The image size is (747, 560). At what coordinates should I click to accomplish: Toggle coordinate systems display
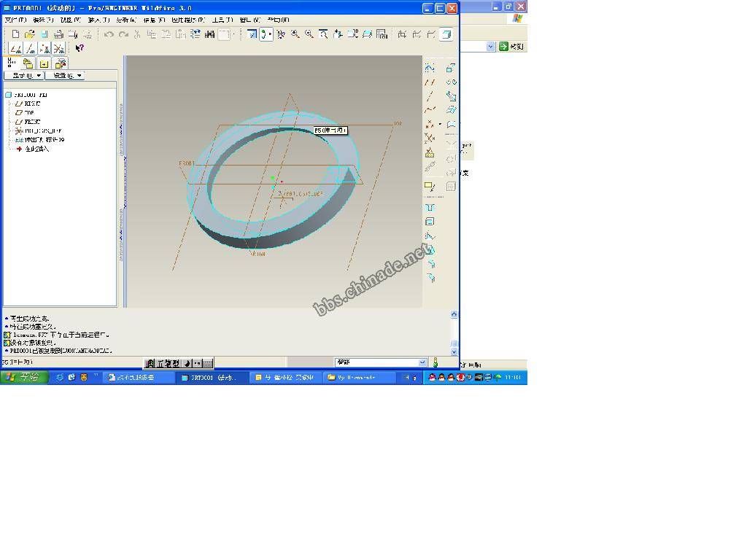59,49
